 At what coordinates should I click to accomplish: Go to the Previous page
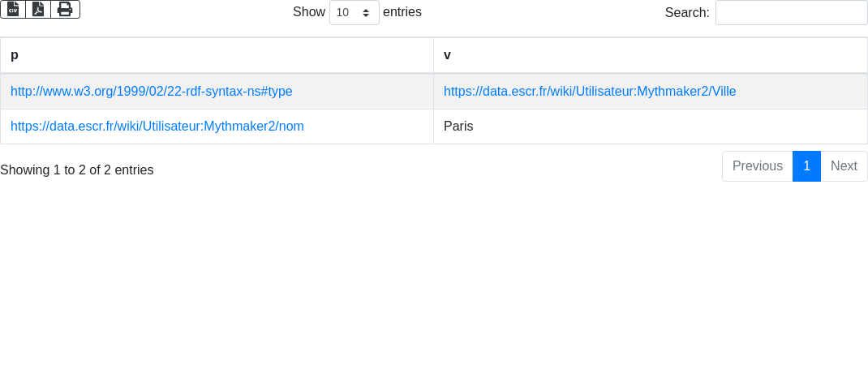click(x=757, y=166)
